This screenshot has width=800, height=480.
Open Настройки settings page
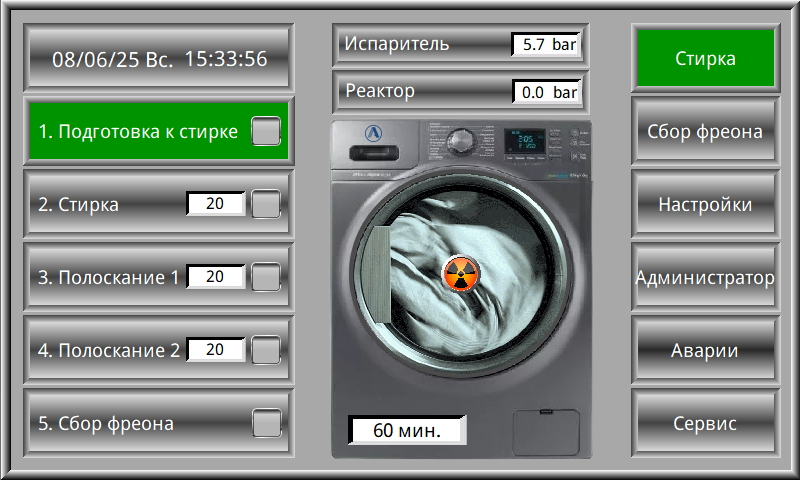pyautogui.click(x=705, y=205)
